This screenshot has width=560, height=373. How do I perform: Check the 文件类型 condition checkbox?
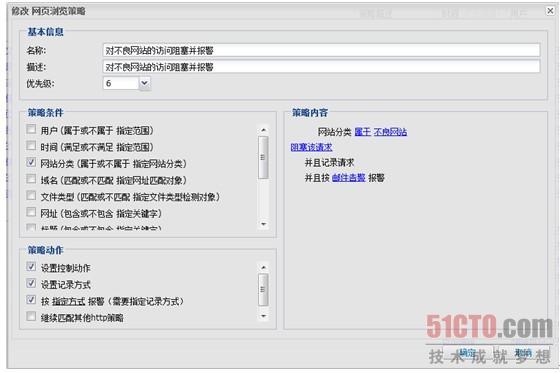pos(31,195)
